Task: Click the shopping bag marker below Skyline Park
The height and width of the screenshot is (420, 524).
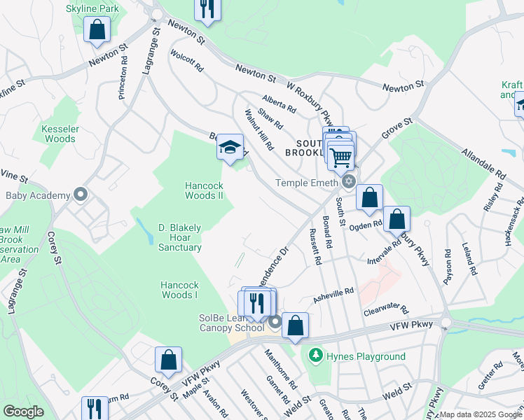Action: (97, 30)
